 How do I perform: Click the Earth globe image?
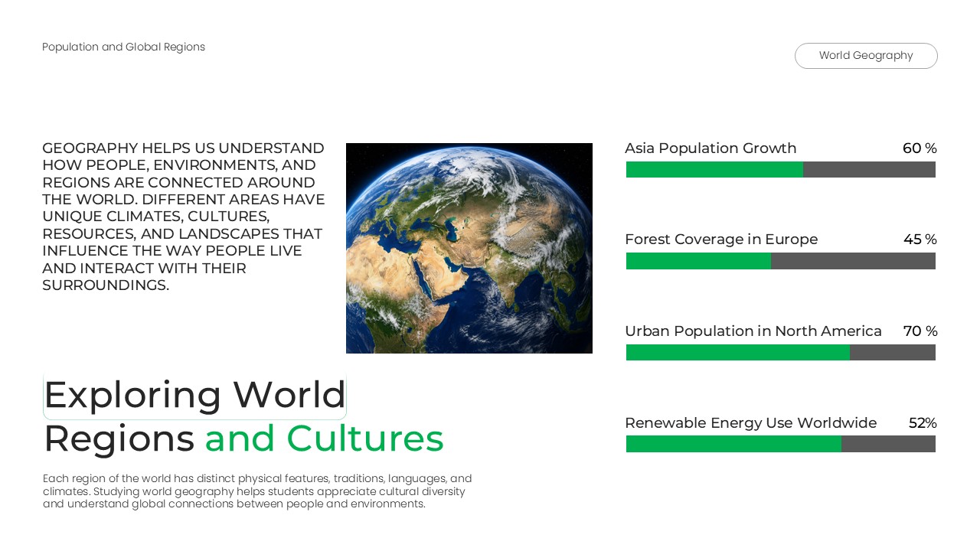[x=469, y=248]
